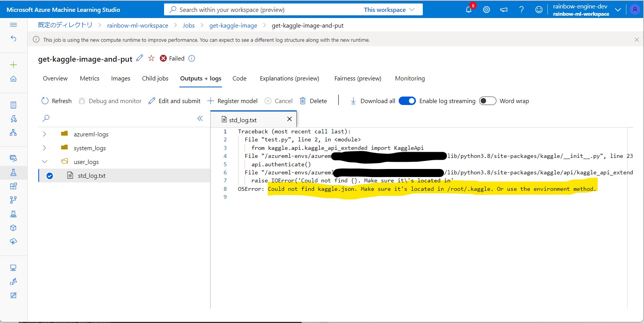This screenshot has width=644, height=323.
Task: Toggle Enable log streaming switch
Action: tap(407, 101)
